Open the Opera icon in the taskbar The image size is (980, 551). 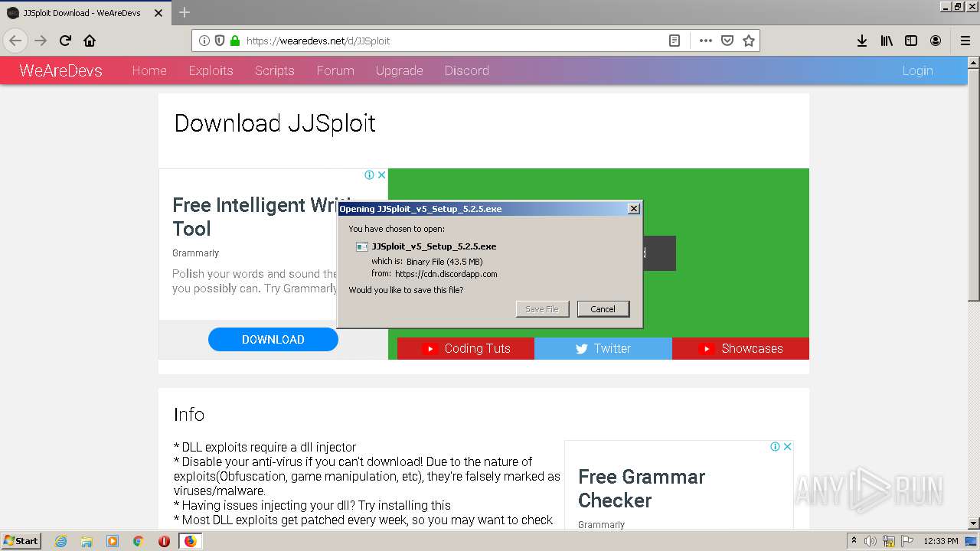coord(164,541)
